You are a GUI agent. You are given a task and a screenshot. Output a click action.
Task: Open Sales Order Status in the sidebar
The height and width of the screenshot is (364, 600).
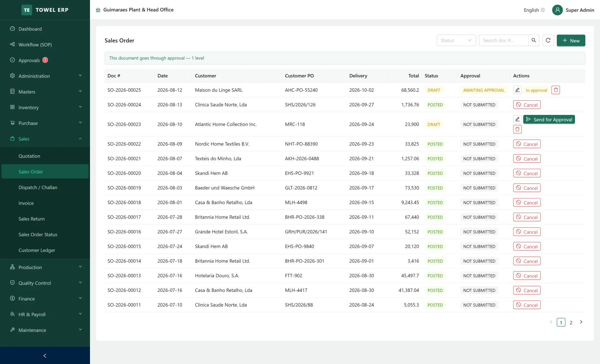point(45,234)
